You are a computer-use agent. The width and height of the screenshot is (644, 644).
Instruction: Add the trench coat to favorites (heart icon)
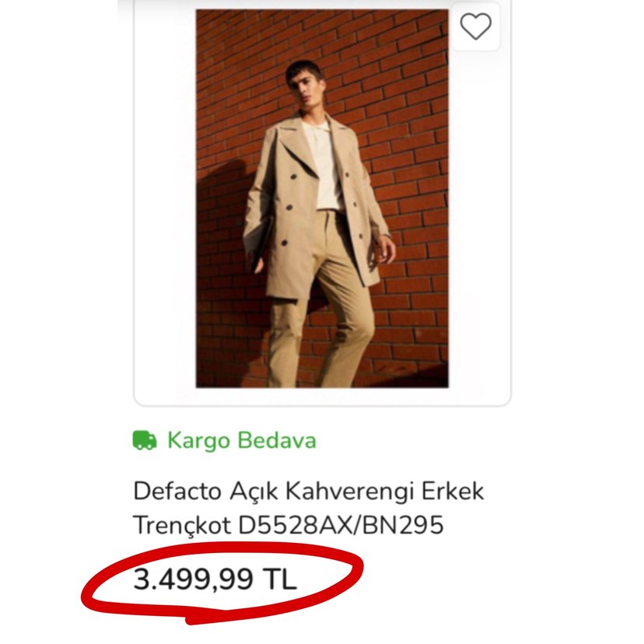click(x=475, y=27)
